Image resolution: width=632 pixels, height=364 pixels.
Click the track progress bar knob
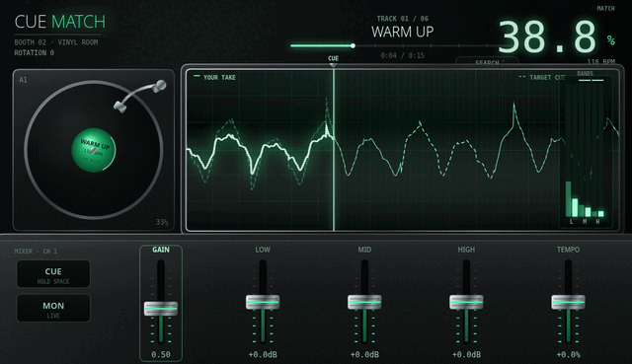pos(353,46)
